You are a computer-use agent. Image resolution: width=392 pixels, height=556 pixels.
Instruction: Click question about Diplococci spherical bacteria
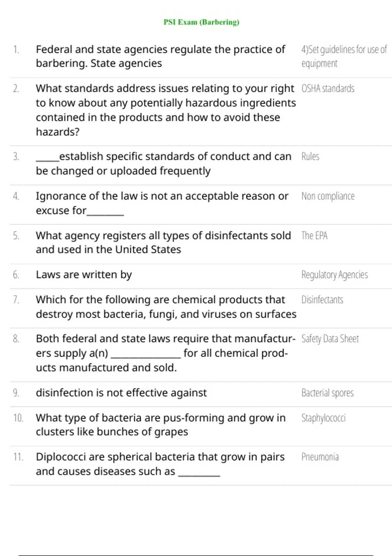coord(160,464)
